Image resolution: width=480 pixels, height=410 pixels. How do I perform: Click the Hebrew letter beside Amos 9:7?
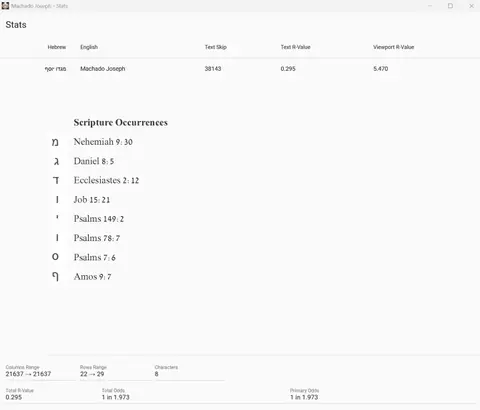pos(56,277)
